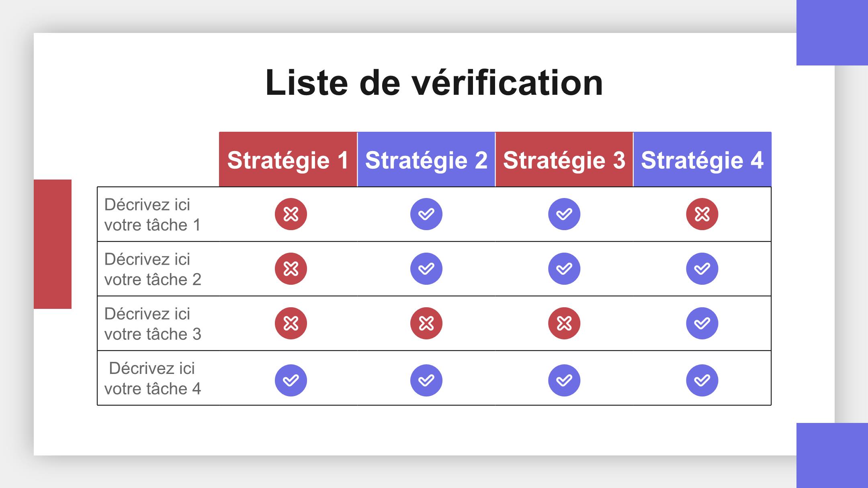Select the check icon for tâche 2 Stratégie 3
The width and height of the screenshot is (868, 488).
pos(564,269)
